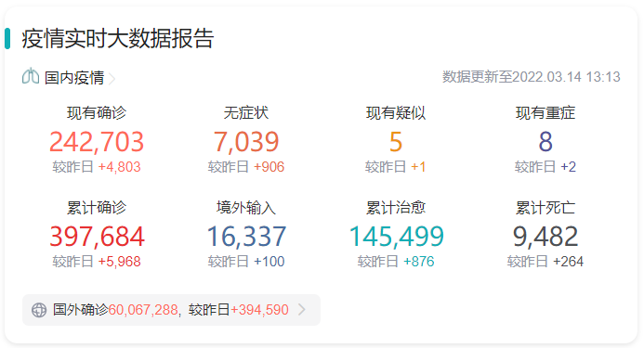Click the +100 change under 境外输入
The height and width of the screenshot is (348, 644).
[269, 262]
